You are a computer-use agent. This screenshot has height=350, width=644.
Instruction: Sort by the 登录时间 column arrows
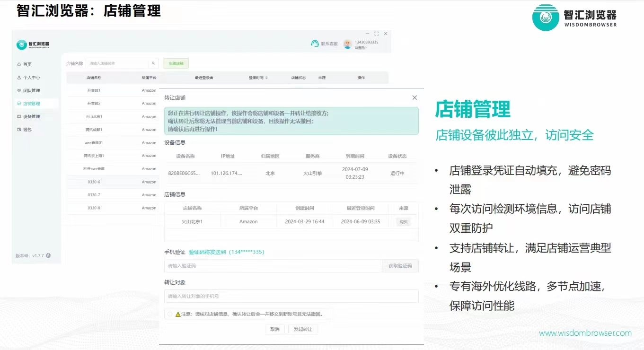coord(266,78)
